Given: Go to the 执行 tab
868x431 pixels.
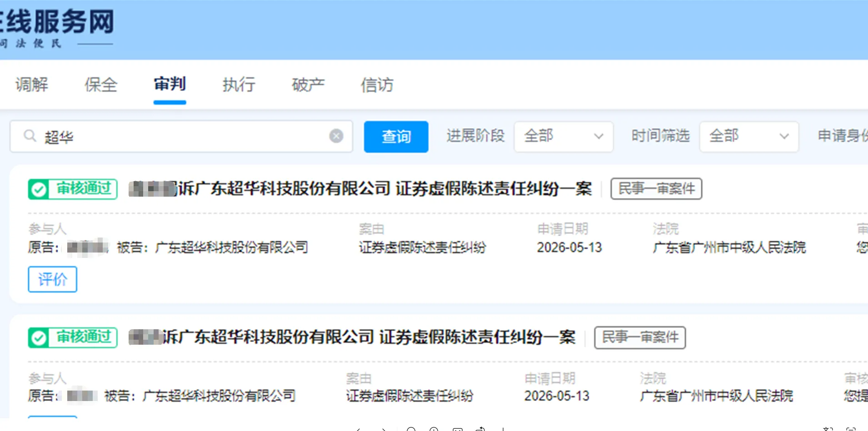Looking at the screenshot, I should pos(239,84).
